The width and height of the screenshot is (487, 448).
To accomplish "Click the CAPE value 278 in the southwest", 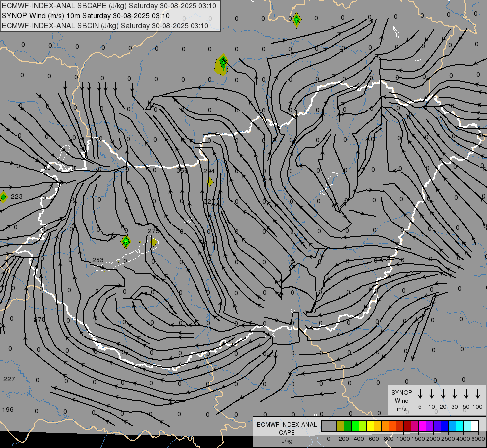I will pyautogui.click(x=39, y=319).
